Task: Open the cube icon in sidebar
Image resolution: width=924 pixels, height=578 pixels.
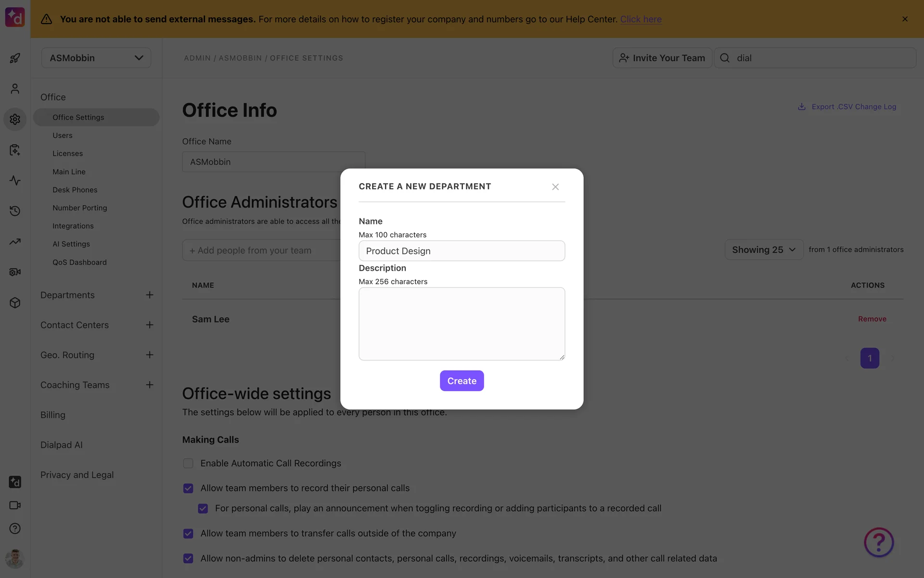Action: click(x=15, y=303)
